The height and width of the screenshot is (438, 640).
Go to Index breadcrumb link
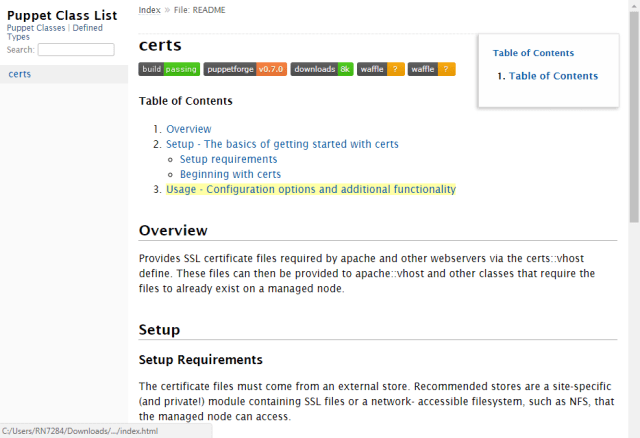[149, 10]
